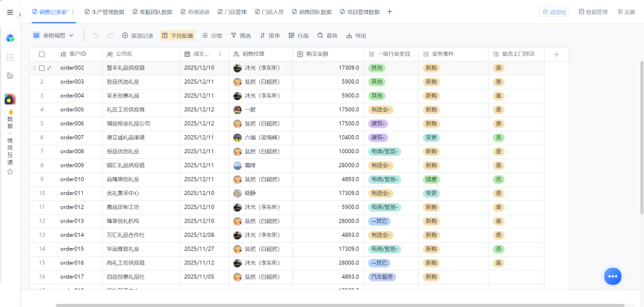The image size is (644, 307).
Task: Select amount 10400.0 cell
Action: tap(328, 137)
